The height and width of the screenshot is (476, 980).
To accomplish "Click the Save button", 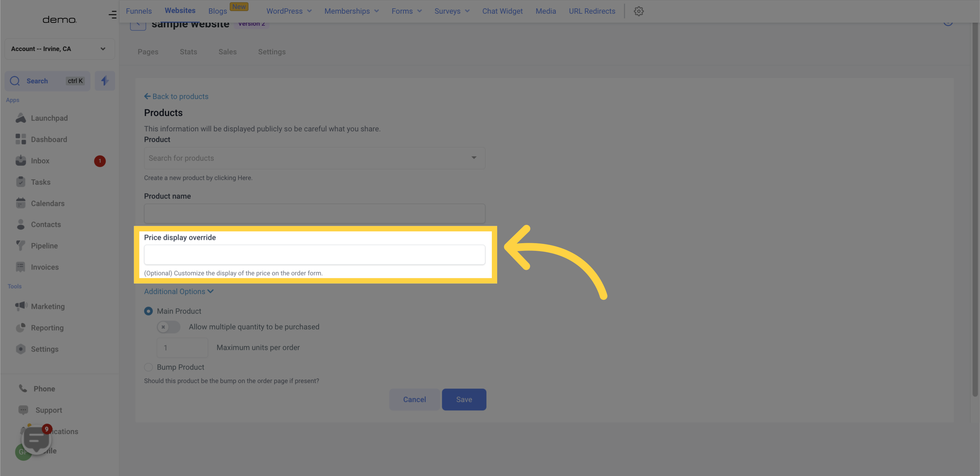I will pos(464,399).
